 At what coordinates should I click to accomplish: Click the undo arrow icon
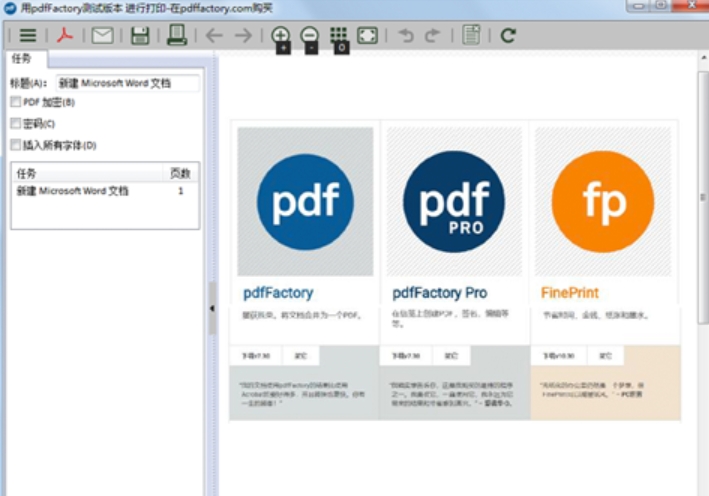[406, 35]
